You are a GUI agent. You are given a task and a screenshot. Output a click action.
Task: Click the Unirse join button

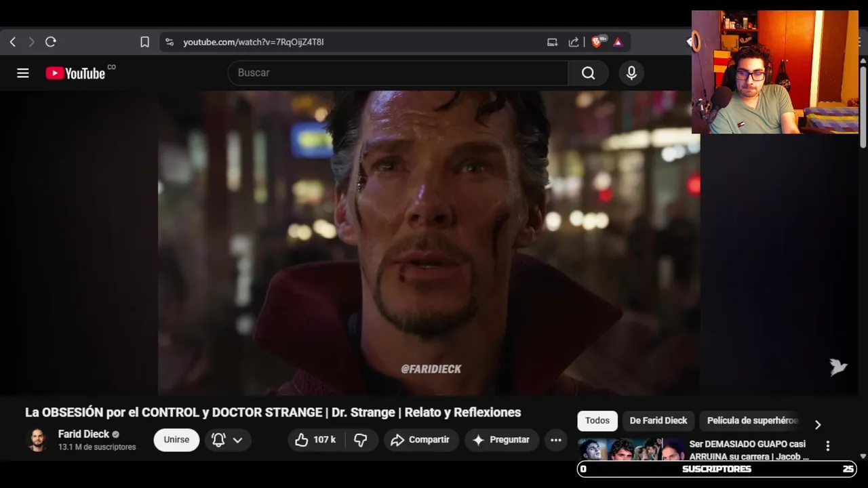[x=176, y=440]
